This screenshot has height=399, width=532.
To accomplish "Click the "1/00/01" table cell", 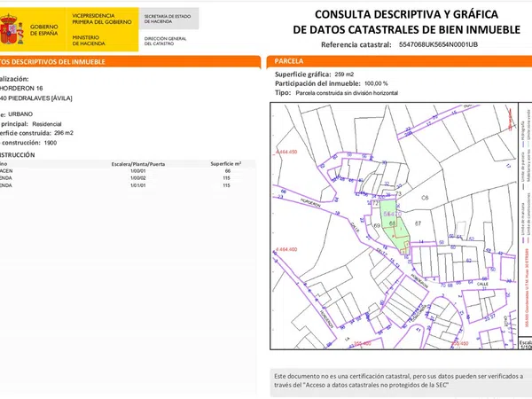I will [138, 171].
